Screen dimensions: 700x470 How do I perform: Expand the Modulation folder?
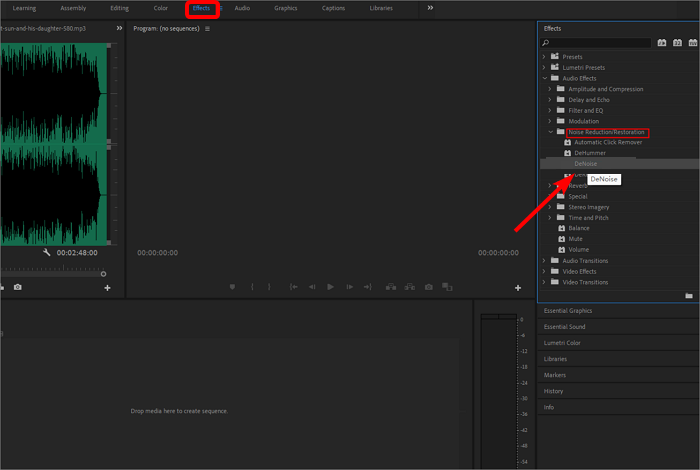tap(550, 121)
